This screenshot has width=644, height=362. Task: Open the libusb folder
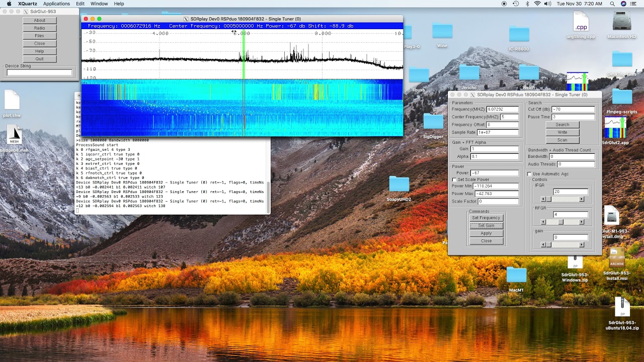point(419,75)
